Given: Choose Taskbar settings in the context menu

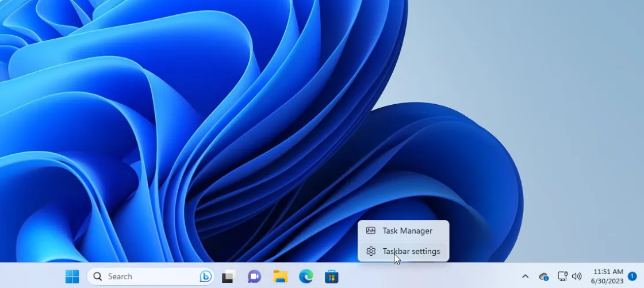Looking at the screenshot, I should 411,252.
